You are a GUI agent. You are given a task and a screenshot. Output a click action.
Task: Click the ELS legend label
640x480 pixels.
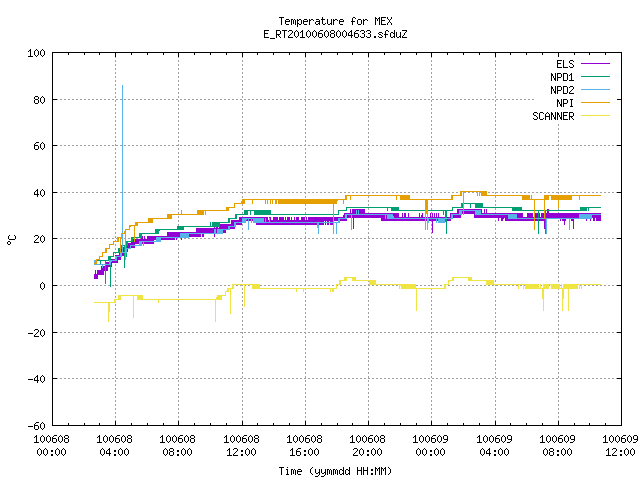coord(565,64)
